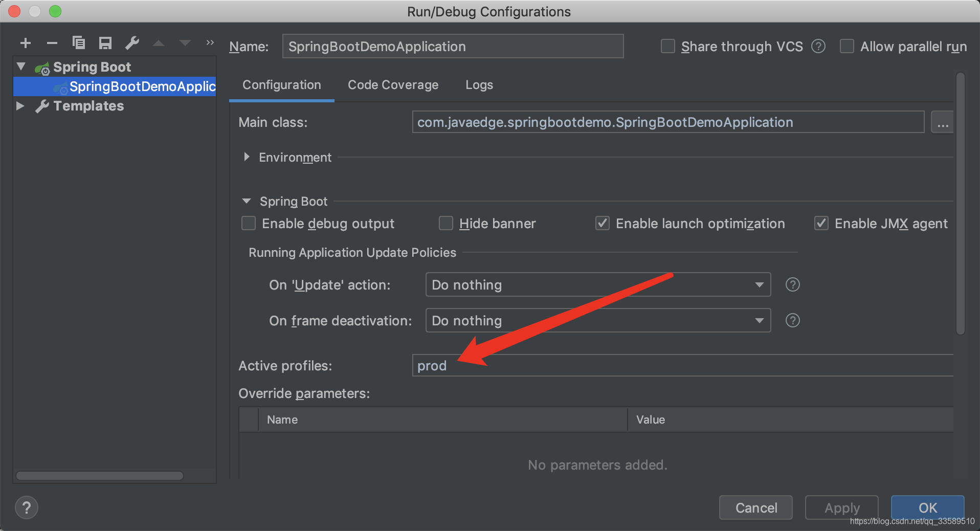Browse main class with ellipsis button
The width and height of the screenshot is (980, 531).
[x=942, y=122]
